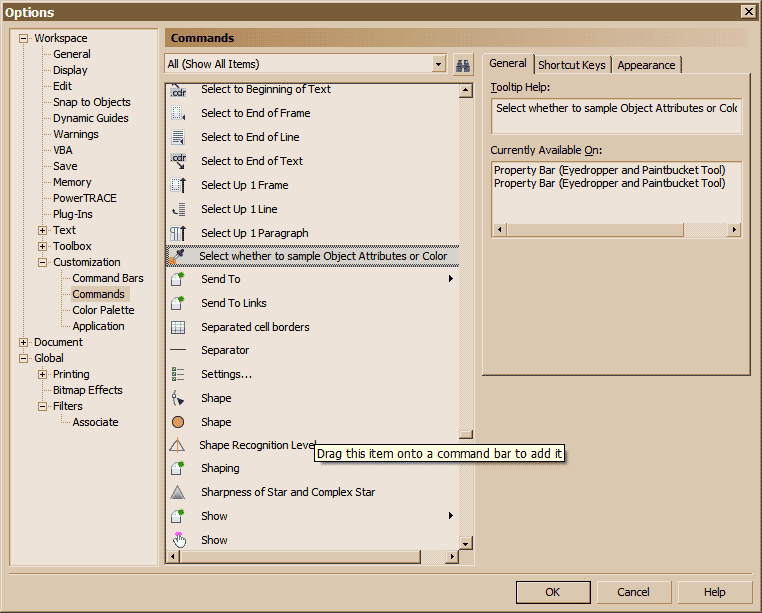This screenshot has height=613, width=762.
Task: Collapse the Customization tree node
Action: tap(42, 263)
